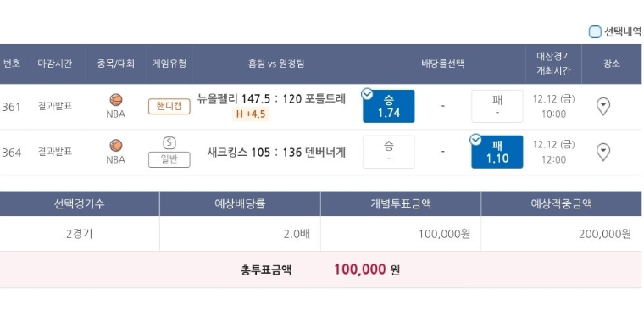Open the venue location pin for game 364
644x311 pixels.
pyautogui.click(x=602, y=152)
